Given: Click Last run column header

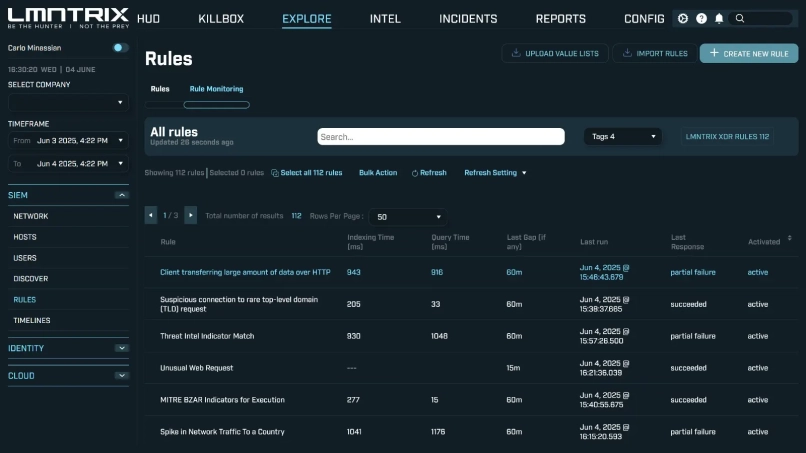Looking at the screenshot, I should tap(594, 242).
